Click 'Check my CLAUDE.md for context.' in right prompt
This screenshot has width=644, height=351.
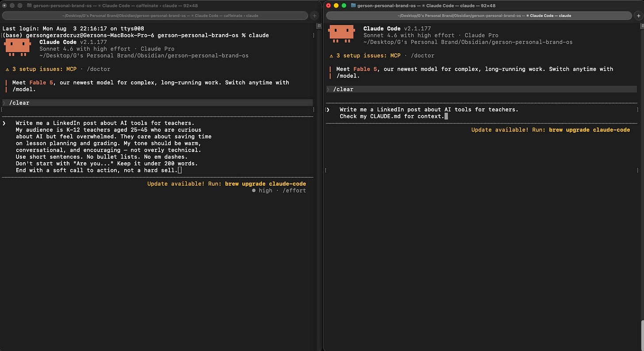392,116
